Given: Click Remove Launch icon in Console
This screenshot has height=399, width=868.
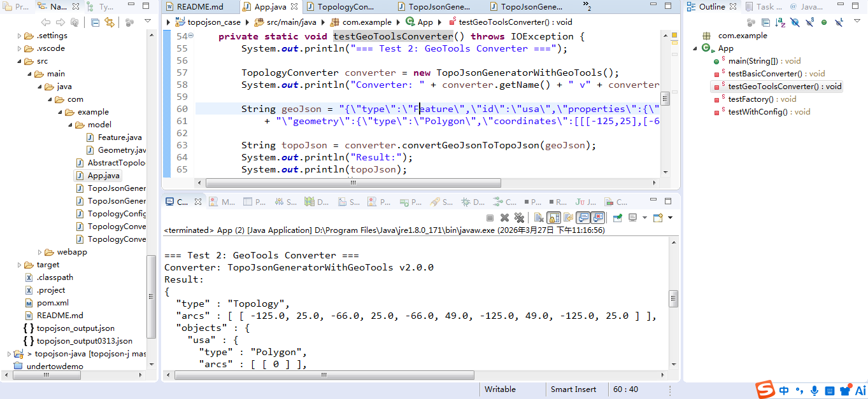Looking at the screenshot, I should [x=504, y=218].
